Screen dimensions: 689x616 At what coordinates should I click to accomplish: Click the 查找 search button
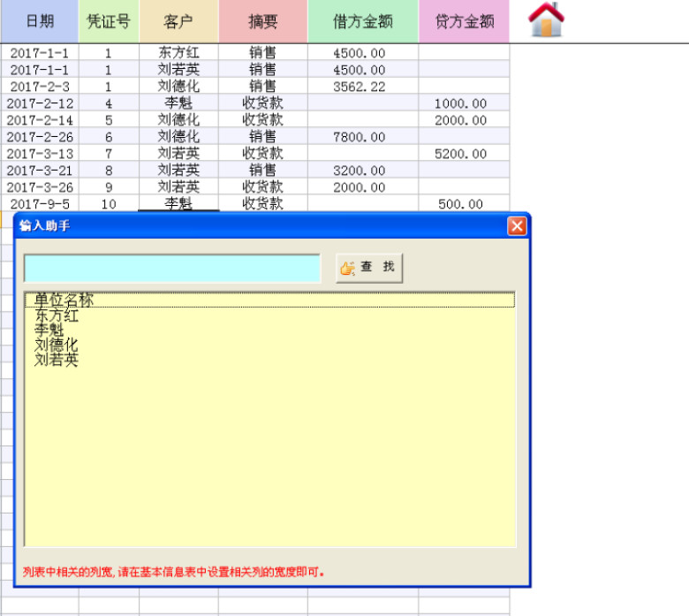[x=369, y=268]
